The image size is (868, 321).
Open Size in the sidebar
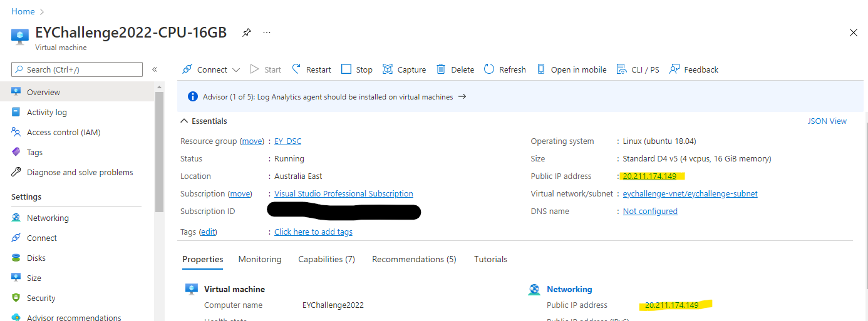pyautogui.click(x=77, y=278)
